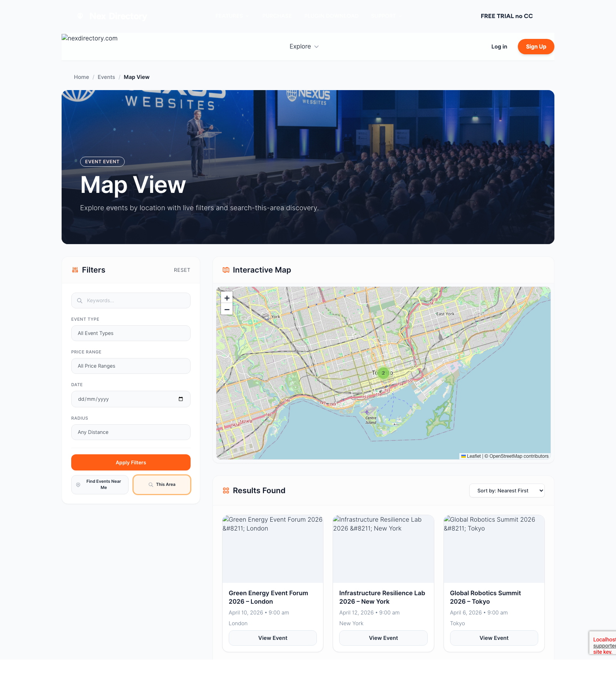Viewport: 616px width, 693px height.
Task: Open the Explore menu
Action: (304, 46)
